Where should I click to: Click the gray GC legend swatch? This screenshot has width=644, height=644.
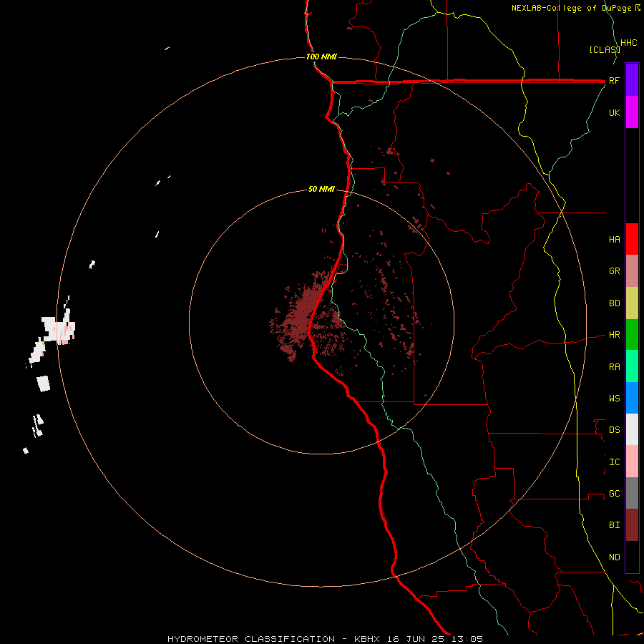point(632,493)
